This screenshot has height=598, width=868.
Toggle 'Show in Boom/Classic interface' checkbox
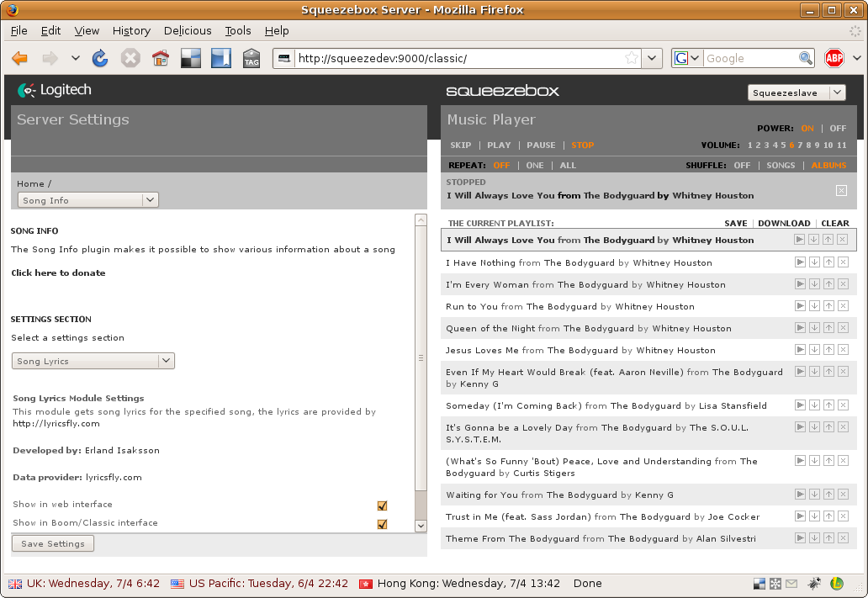(x=382, y=524)
